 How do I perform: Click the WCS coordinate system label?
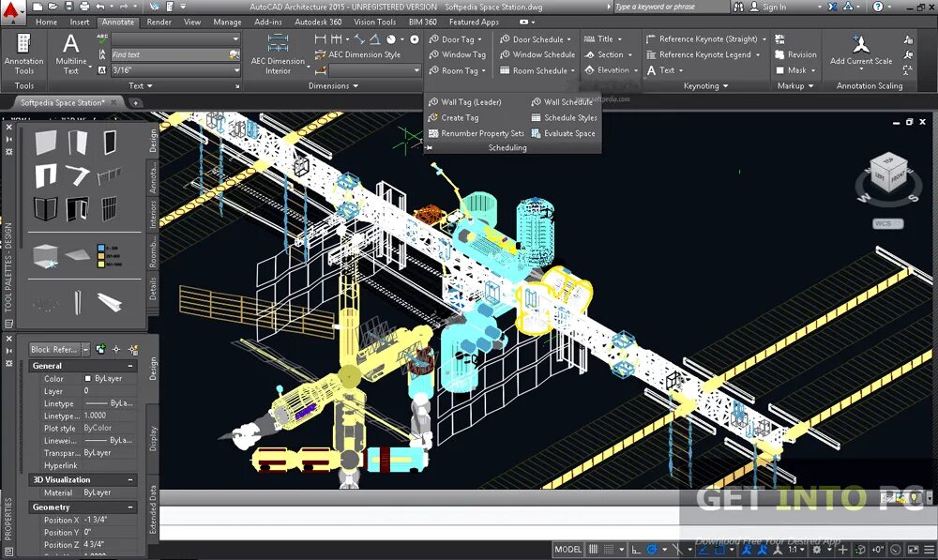click(887, 224)
